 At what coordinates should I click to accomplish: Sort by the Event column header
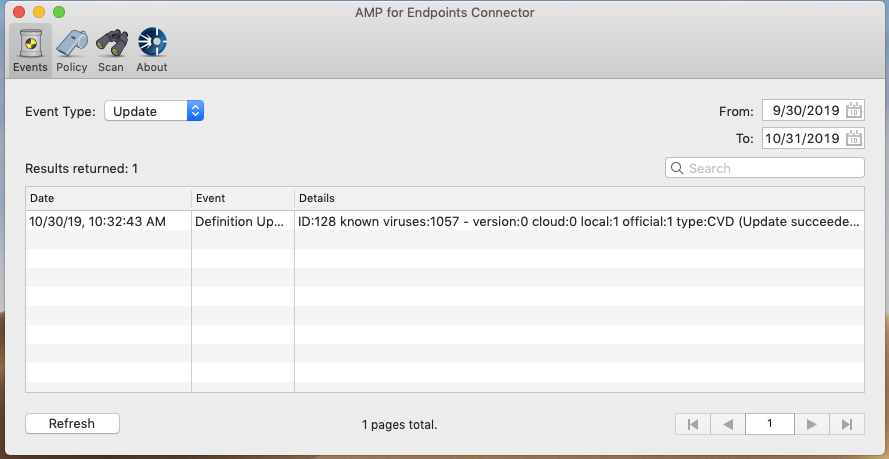(243, 198)
